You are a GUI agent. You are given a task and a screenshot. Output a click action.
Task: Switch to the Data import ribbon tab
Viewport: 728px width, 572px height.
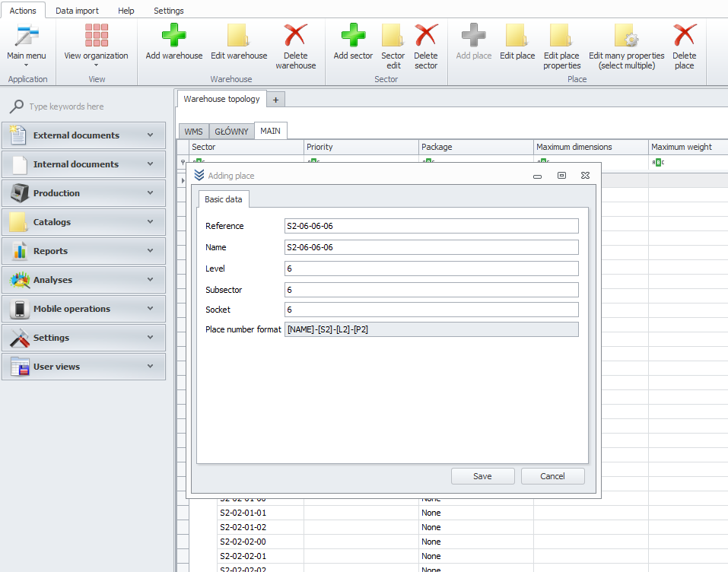pos(77,11)
